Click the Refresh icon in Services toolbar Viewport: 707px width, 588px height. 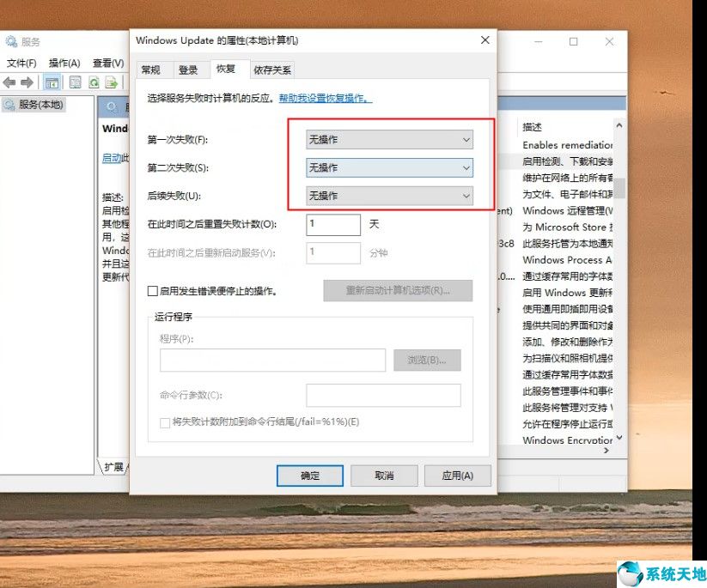94,82
